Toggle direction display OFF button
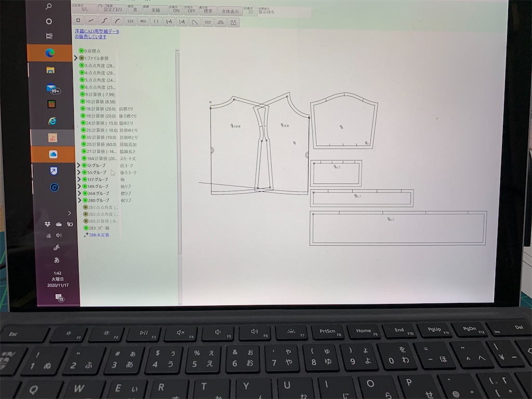 191,10
